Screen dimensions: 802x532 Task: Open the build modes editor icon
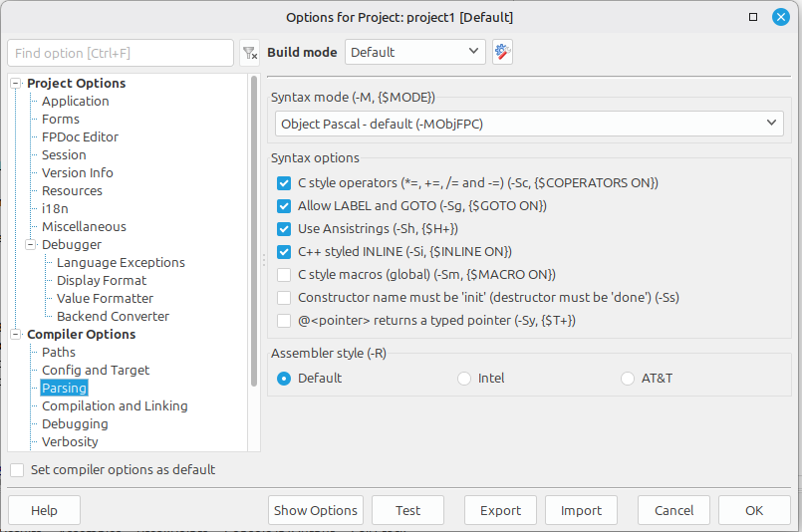click(502, 53)
